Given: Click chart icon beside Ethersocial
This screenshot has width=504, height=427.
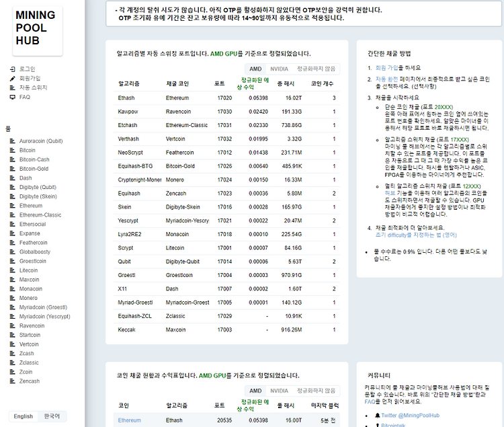Looking at the screenshot, I should pyautogui.click(x=13, y=224).
